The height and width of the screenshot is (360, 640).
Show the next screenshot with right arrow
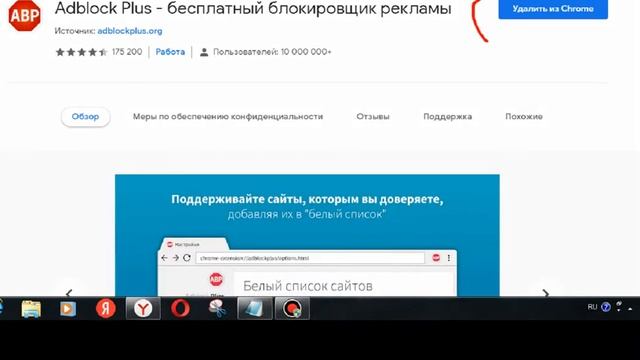click(545, 293)
